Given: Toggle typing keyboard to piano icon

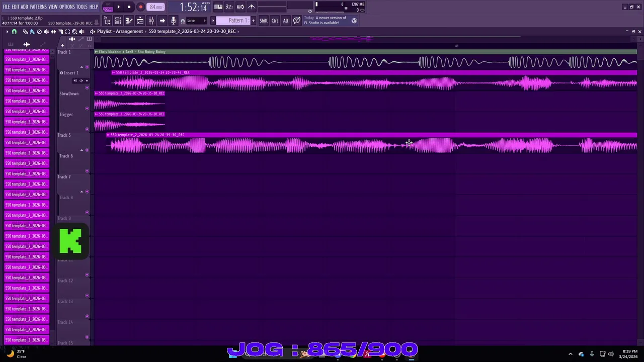Looking at the screenshot, I should coord(218,7).
